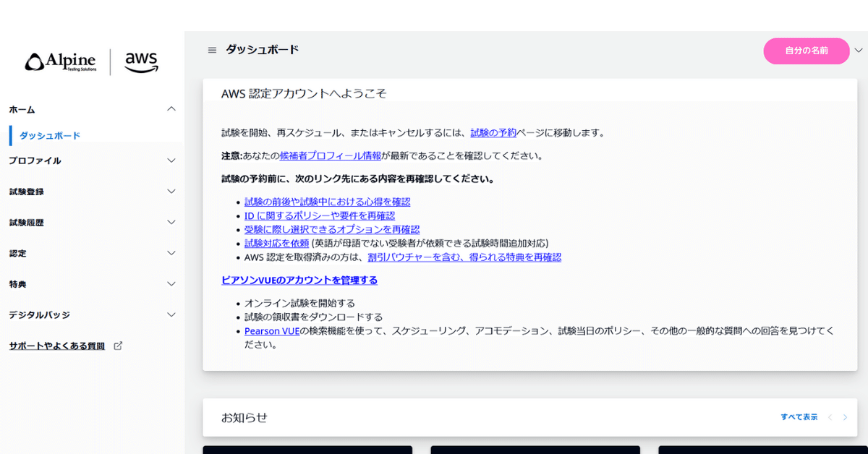Open 試験の前後や試験中における心得を確認 link
This screenshot has width=868, height=454.
[x=327, y=202]
